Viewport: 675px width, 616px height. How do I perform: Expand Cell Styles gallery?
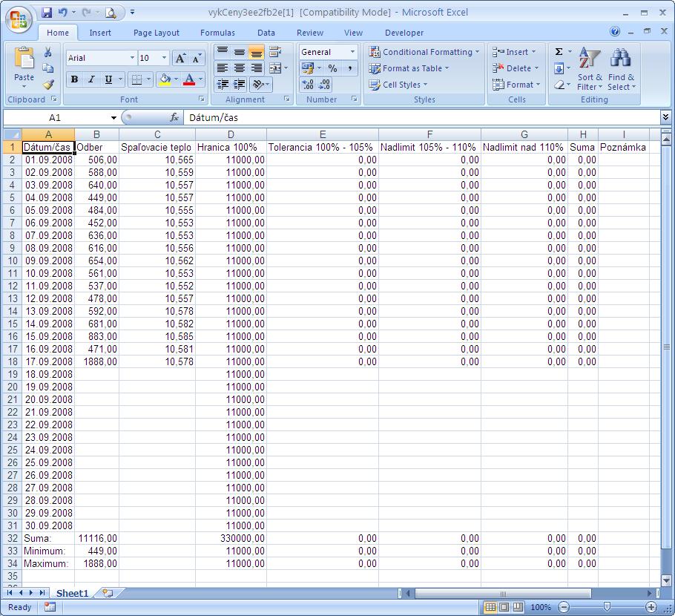pyautogui.click(x=398, y=85)
